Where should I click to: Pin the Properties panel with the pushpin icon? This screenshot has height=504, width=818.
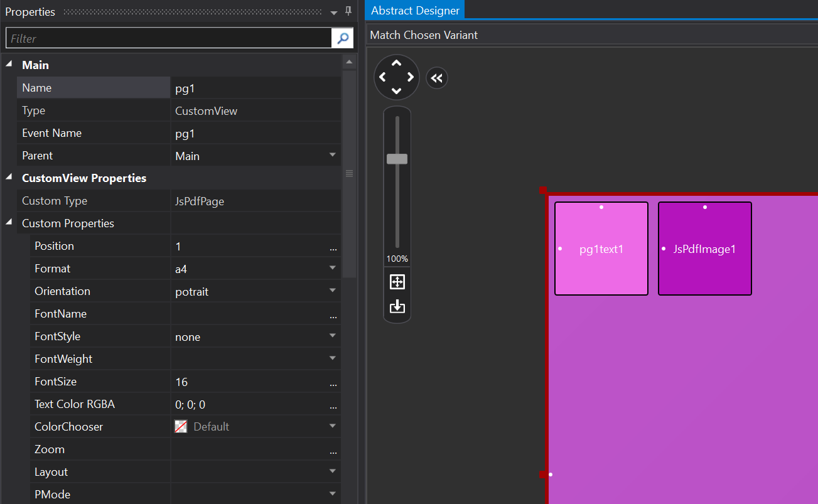pos(348,11)
